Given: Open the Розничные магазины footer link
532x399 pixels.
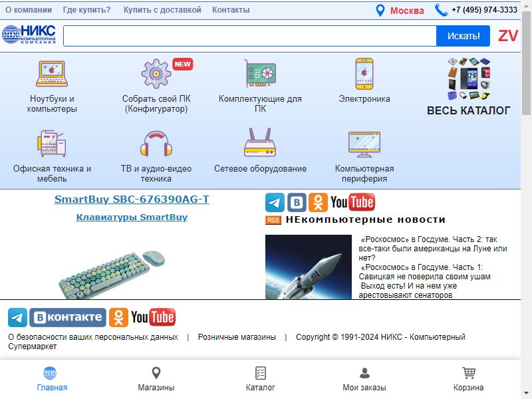Looking at the screenshot, I should coord(237,337).
